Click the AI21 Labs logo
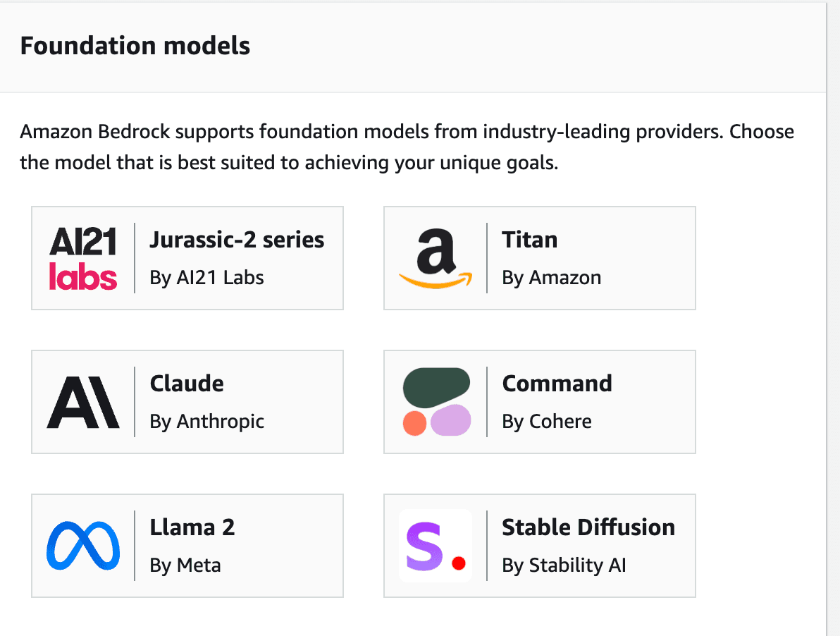Image resolution: width=840 pixels, height=636 pixels. (x=81, y=258)
